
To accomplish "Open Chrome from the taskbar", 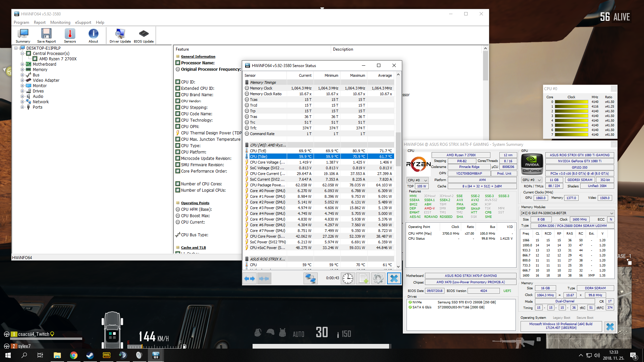I will 74,355.
